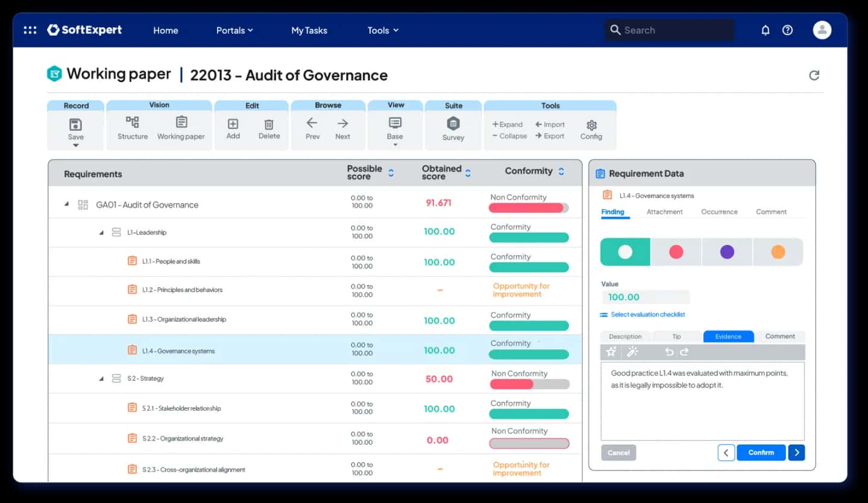The height and width of the screenshot is (503, 868).
Task: Go to Home in navigation bar
Action: coord(165,30)
